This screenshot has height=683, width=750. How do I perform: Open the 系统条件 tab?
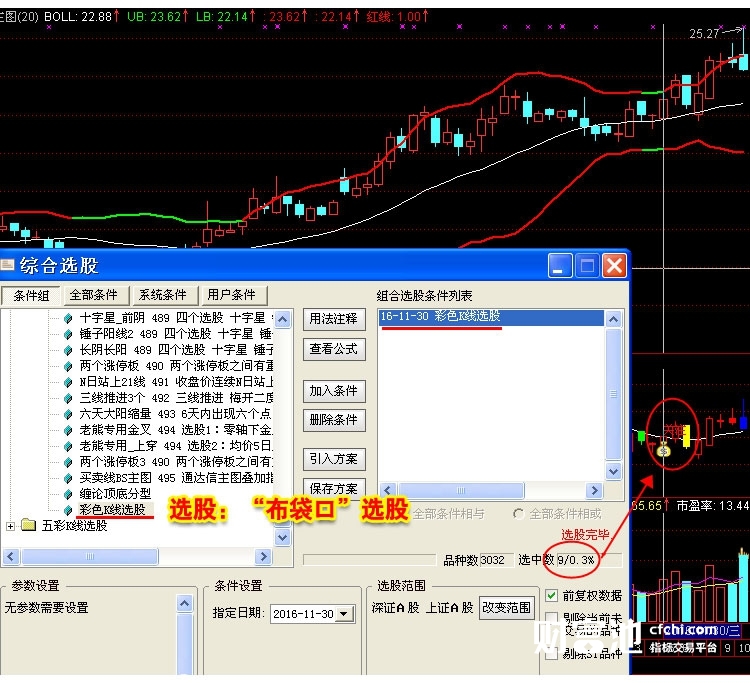coord(163,295)
